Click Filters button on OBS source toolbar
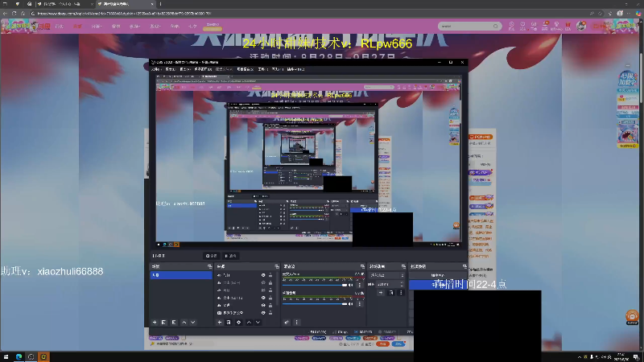This screenshot has width=644, height=362. coord(231,256)
